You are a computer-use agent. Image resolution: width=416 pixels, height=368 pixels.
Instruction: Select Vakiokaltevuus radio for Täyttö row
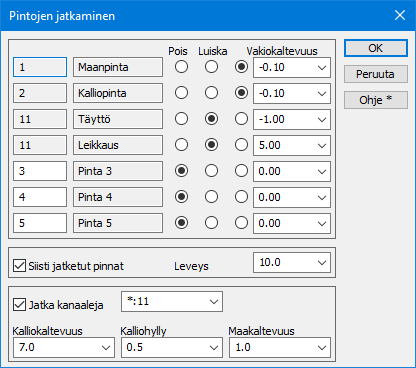(241, 119)
